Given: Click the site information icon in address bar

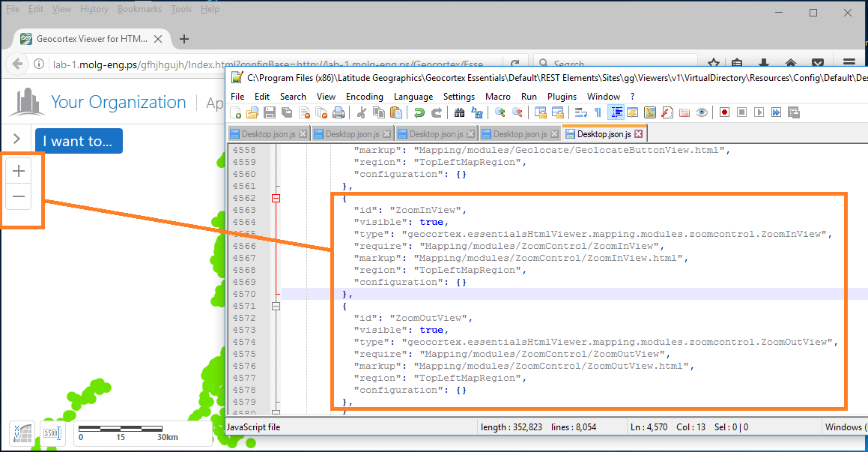Looking at the screenshot, I should click(x=39, y=64).
